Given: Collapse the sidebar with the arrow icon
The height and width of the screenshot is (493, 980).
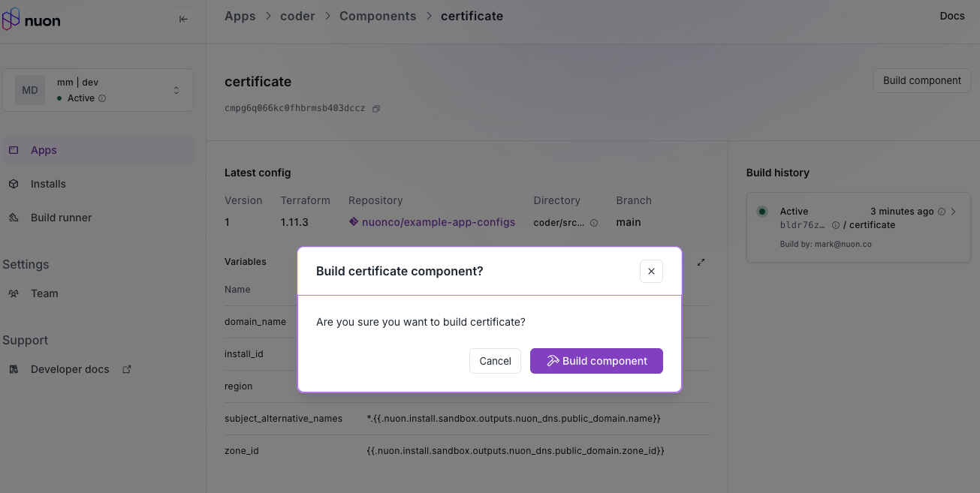Looking at the screenshot, I should click(x=183, y=20).
